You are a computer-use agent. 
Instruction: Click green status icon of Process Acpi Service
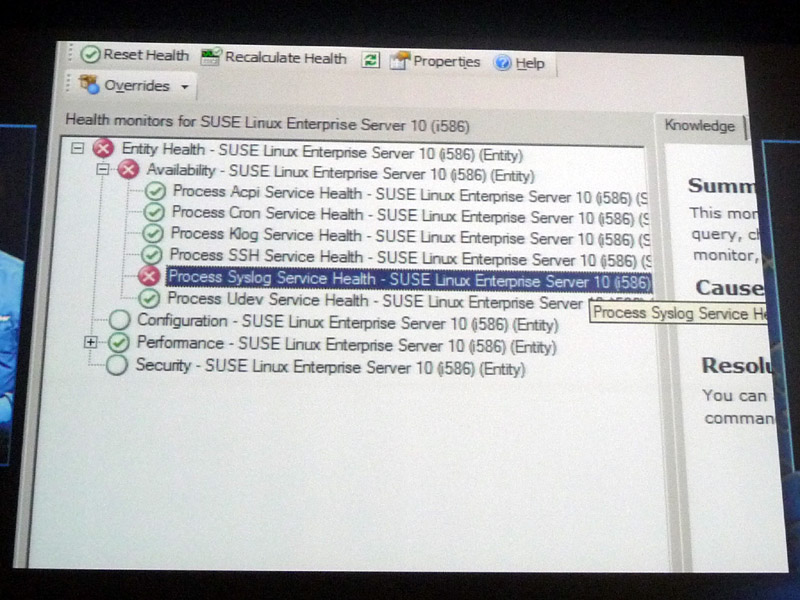pyautogui.click(x=155, y=191)
